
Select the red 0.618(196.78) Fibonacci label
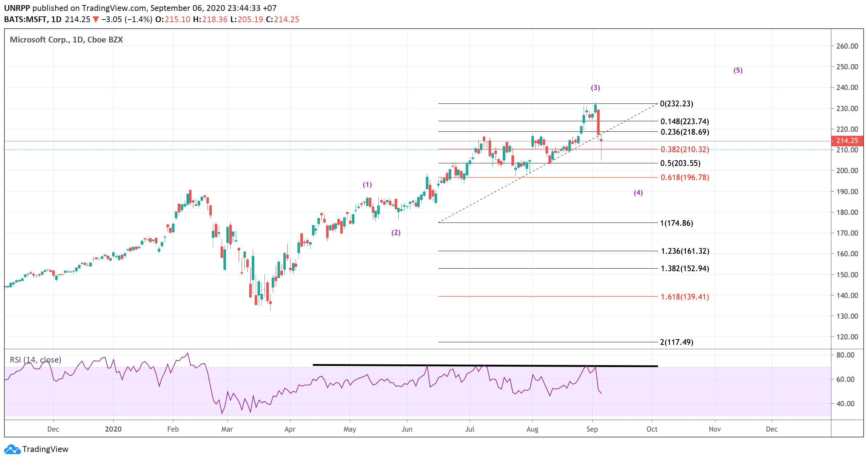pyautogui.click(x=684, y=177)
